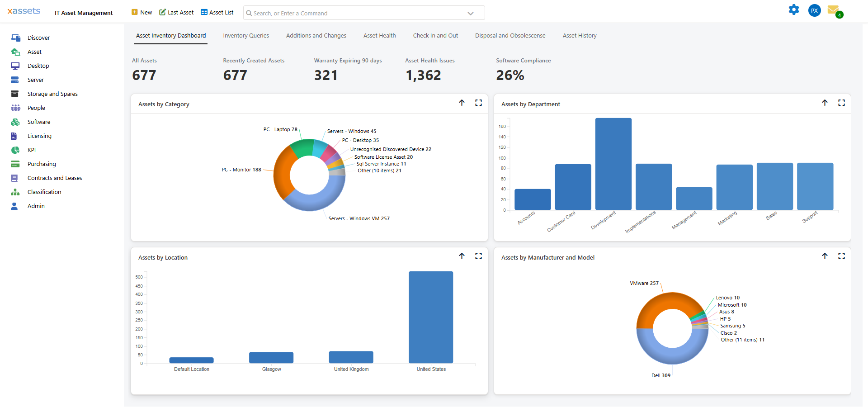Click the People icon in the sidebar
Screen dimensions: 868x412
pos(15,108)
